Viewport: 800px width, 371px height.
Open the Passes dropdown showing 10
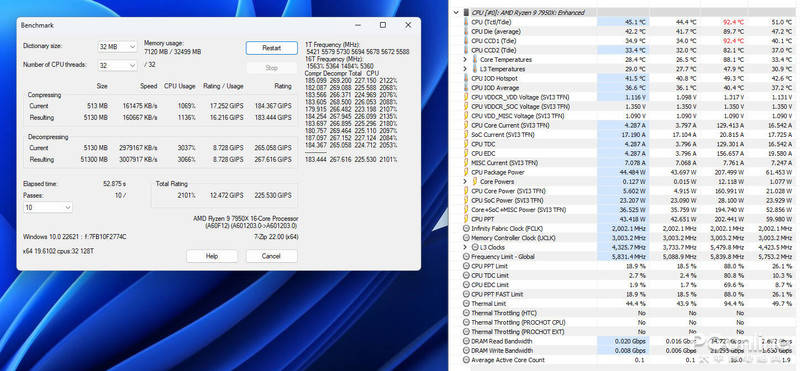click(x=48, y=207)
